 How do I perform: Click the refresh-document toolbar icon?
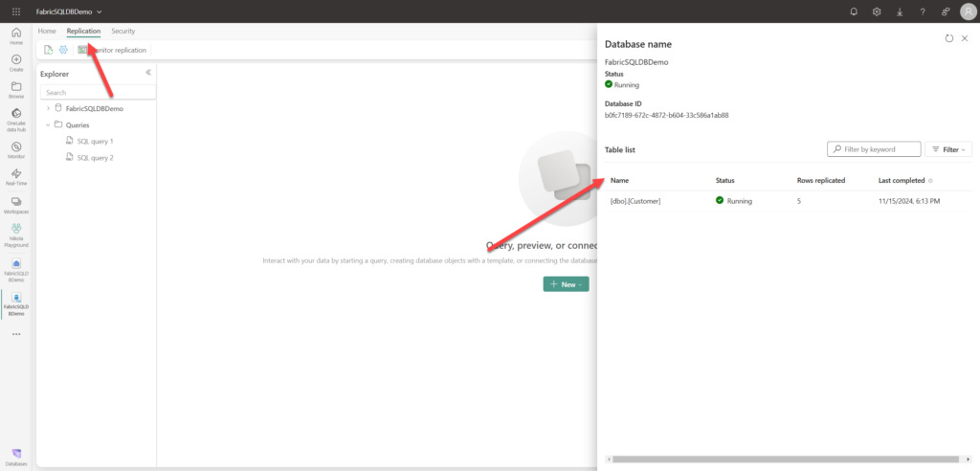pyautogui.click(x=48, y=50)
